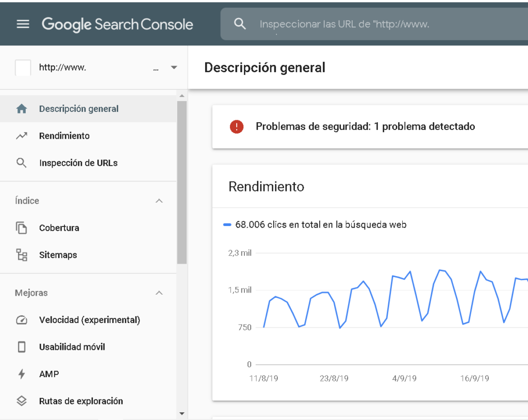Click the Rendimiento card heading

tap(267, 186)
